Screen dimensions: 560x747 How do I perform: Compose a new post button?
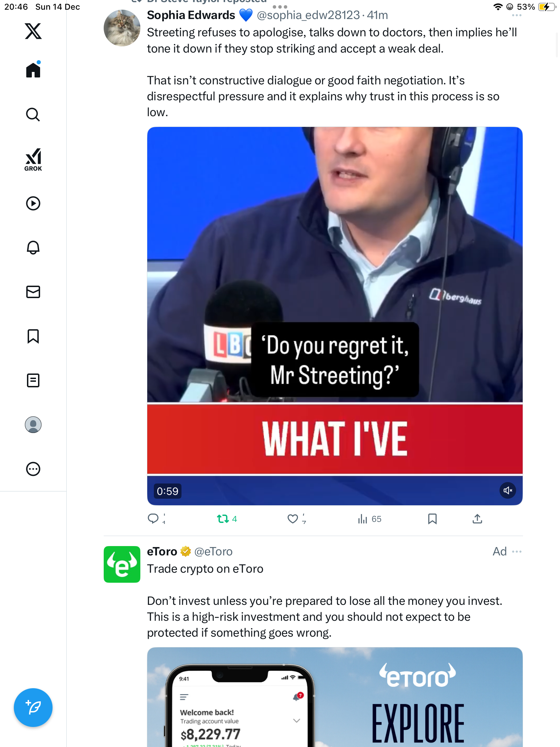(x=33, y=708)
